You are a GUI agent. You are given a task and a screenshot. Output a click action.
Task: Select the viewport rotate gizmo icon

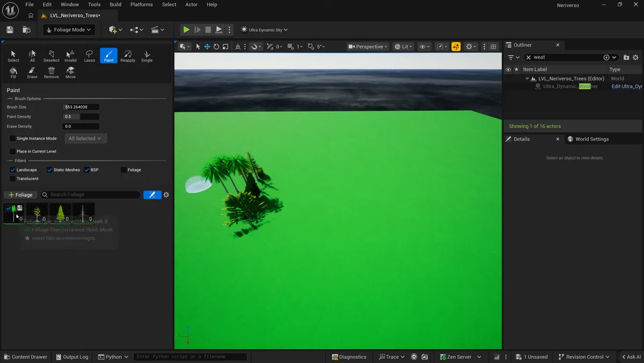216,47
